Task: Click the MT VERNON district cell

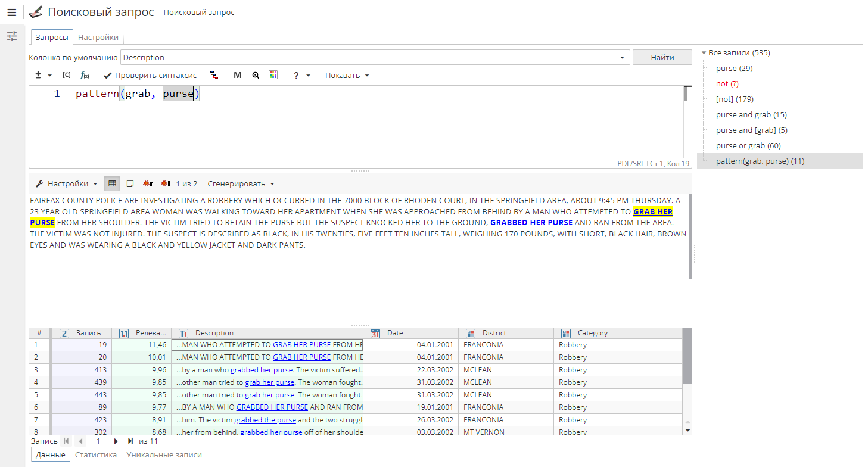Action: pos(506,432)
